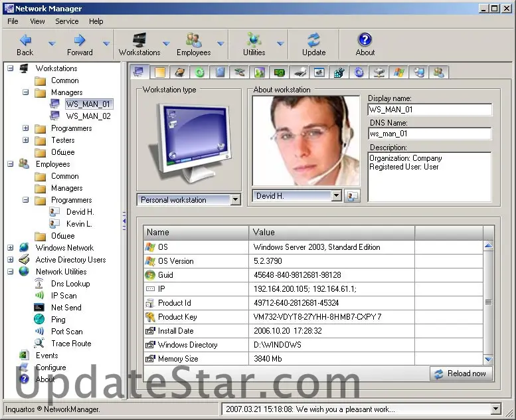Click the Forward arrow toolbar icon

tap(79, 40)
